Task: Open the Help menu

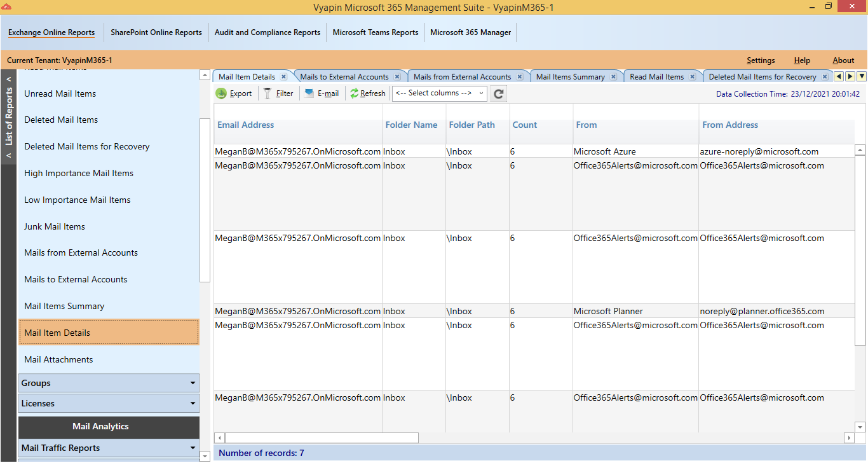Action: point(802,60)
